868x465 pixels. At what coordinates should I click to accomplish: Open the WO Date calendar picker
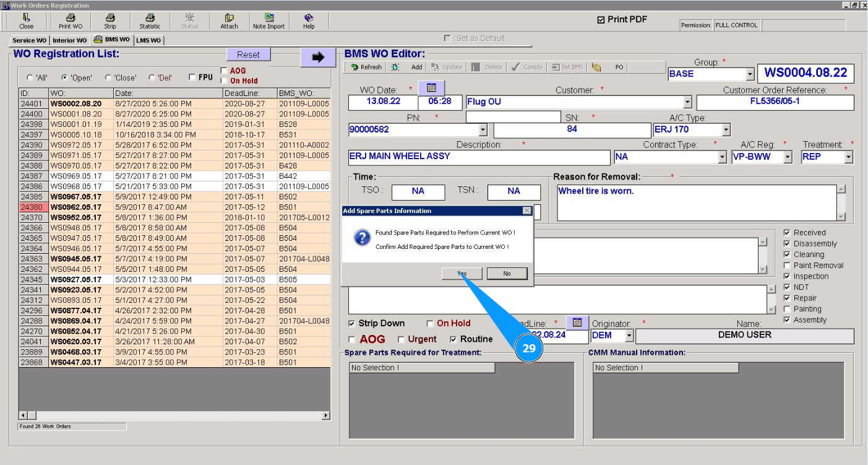pos(431,88)
